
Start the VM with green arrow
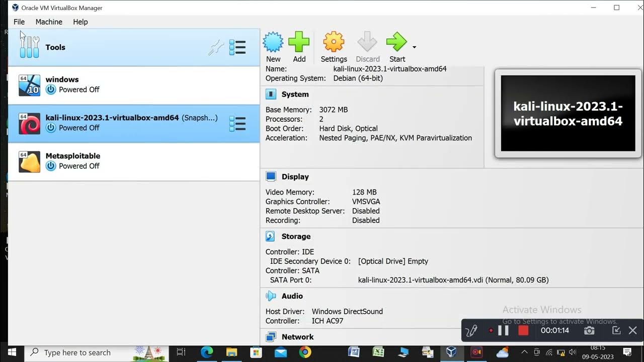[397, 47]
